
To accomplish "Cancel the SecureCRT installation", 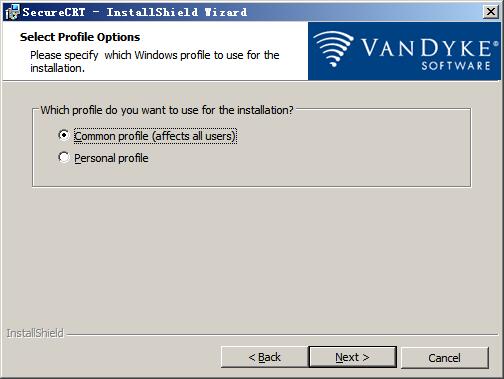I will [445, 357].
